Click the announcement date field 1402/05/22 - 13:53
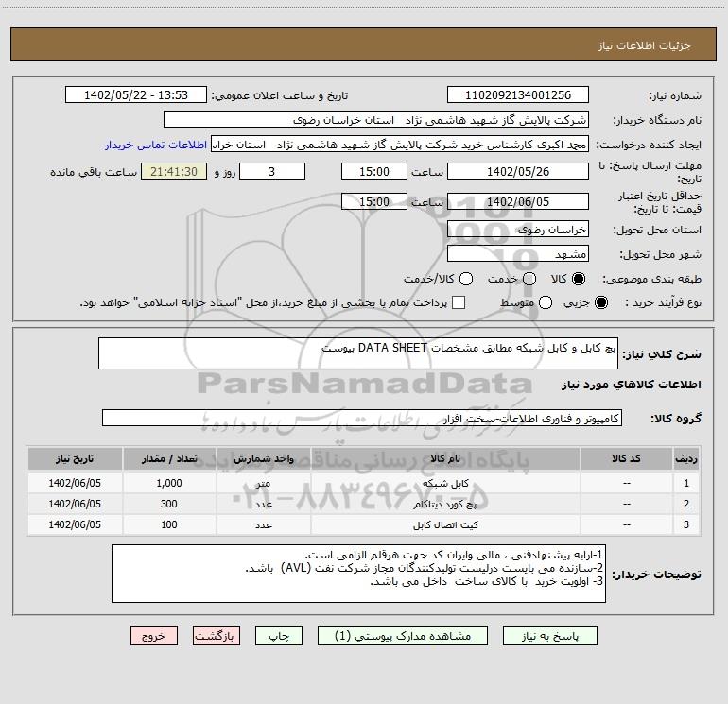Screen dimensions: 728x704 point(136,95)
